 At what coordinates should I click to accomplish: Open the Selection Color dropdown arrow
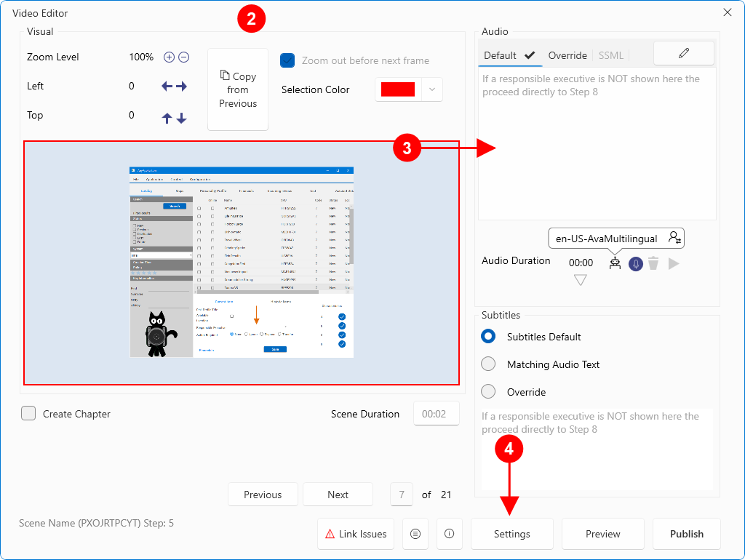432,89
